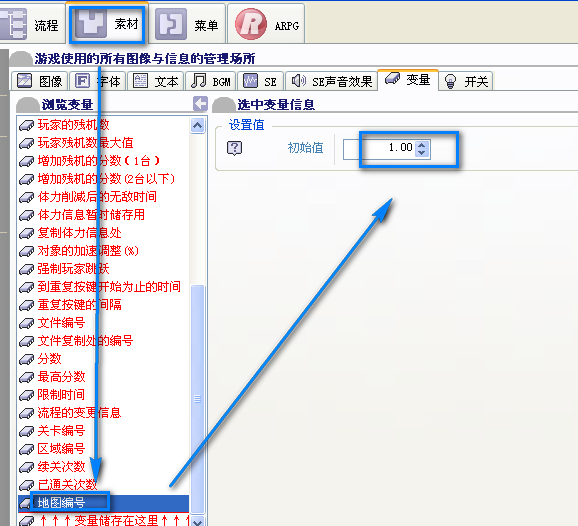
Task: Click the variable icon beside 续关次数
Action: point(27,468)
